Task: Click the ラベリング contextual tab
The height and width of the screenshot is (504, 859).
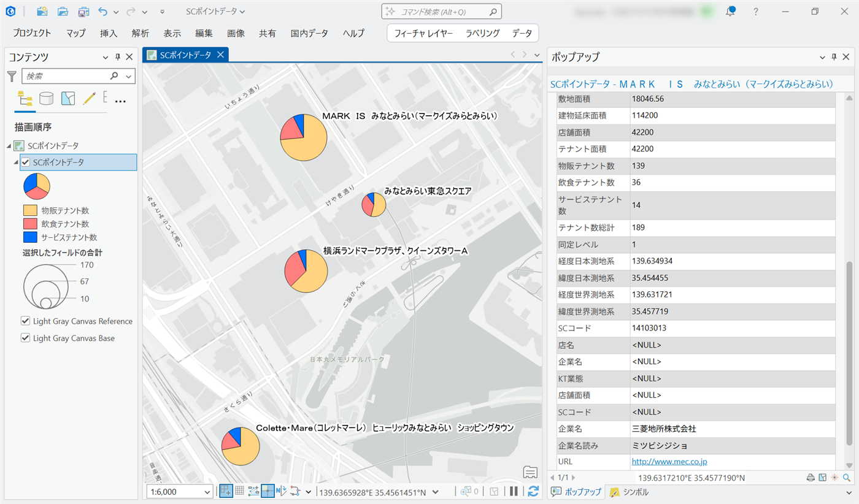Action: [x=482, y=33]
